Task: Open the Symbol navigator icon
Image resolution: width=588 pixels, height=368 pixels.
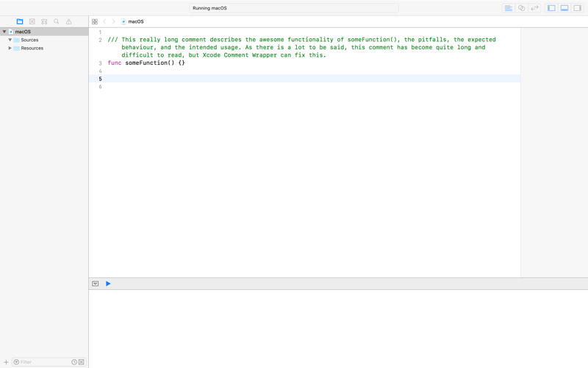Action: tap(44, 21)
